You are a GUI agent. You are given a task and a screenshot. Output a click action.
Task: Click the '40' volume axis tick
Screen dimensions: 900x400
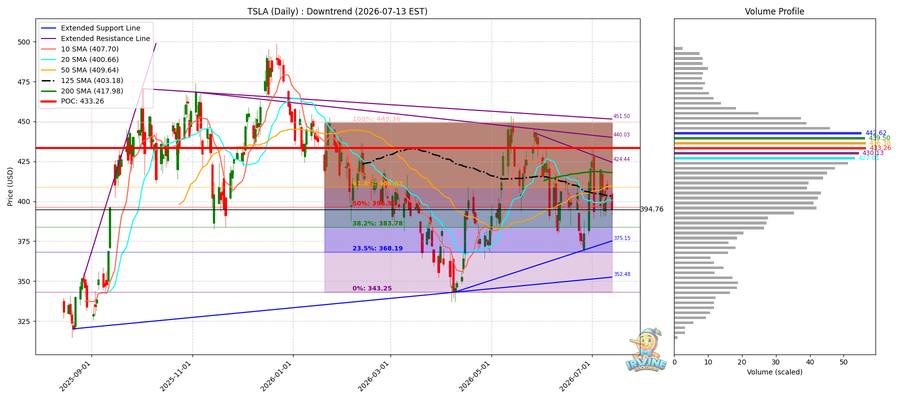pyautogui.click(x=810, y=363)
